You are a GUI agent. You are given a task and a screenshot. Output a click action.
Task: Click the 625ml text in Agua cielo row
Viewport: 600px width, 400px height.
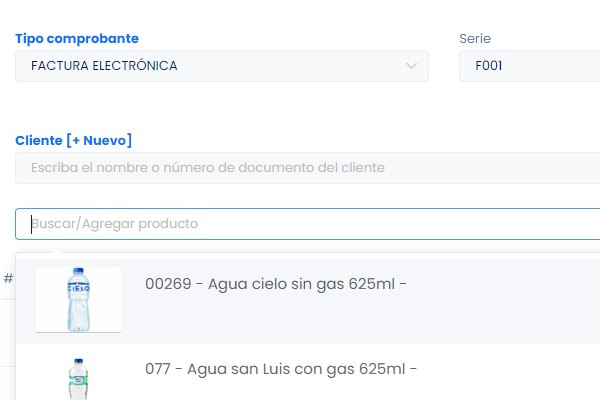371,284
